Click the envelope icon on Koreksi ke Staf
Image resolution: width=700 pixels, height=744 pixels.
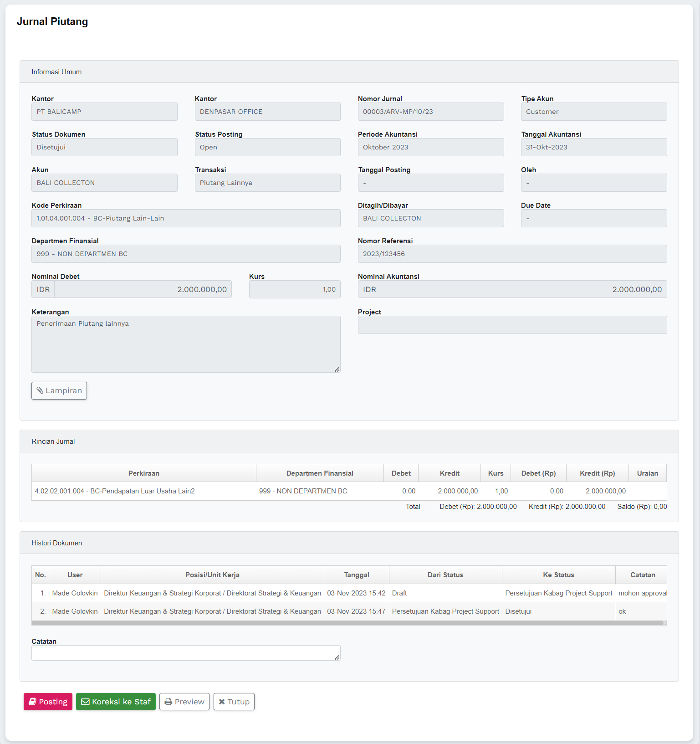(x=85, y=702)
